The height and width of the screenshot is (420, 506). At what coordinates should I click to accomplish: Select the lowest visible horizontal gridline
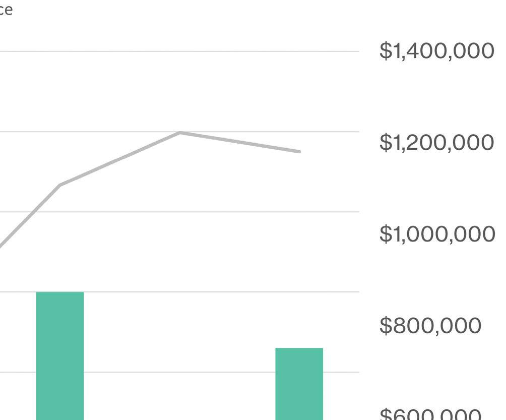click(179, 372)
